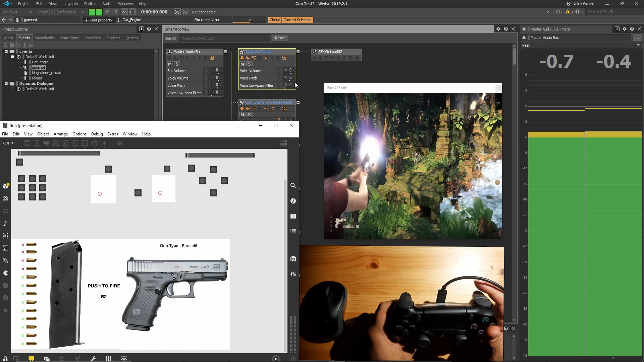Screen dimensions: 644x362
Task: Collapse the Events tree node
Action: pos(6,51)
